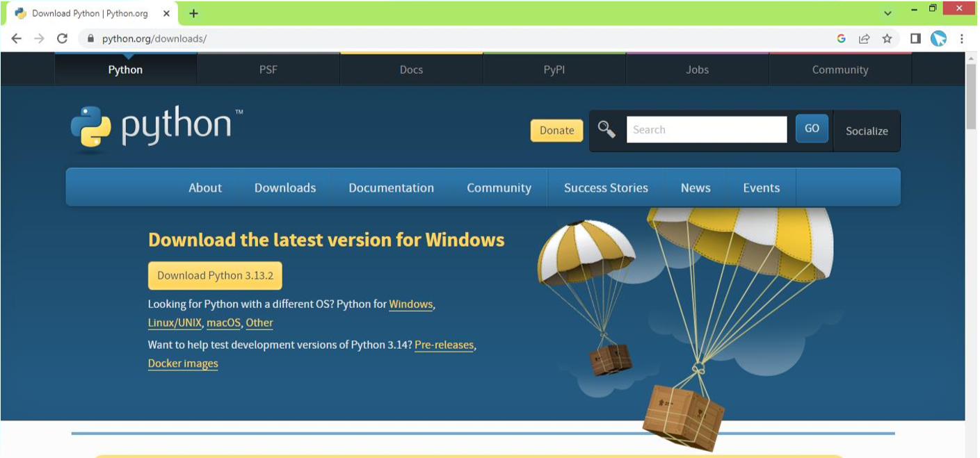
Task: Follow the Linux/UNIX link
Action: [x=175, y=322]
